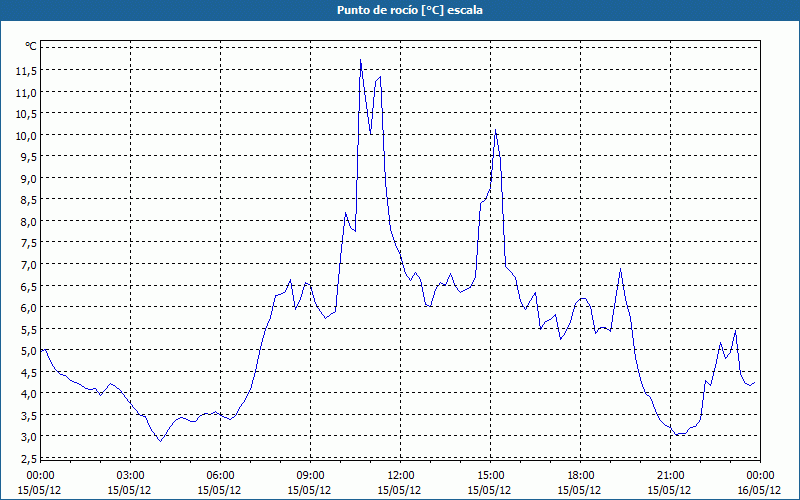Select the 6,5 y-axis label
The width and height of the screenshot is (800, 500).
(29, 286)
